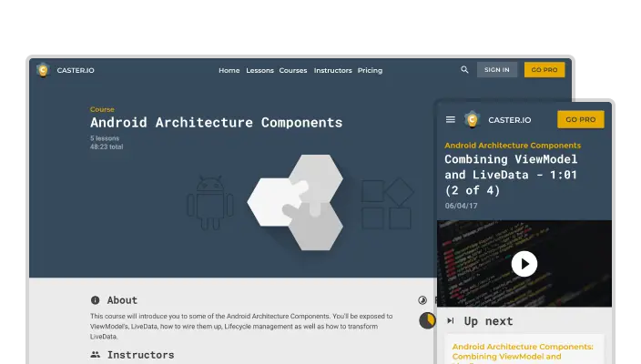The width and height of the screenshot is (641, 364).
Task: Open the Courses nav item
Action: pos(293,70)
